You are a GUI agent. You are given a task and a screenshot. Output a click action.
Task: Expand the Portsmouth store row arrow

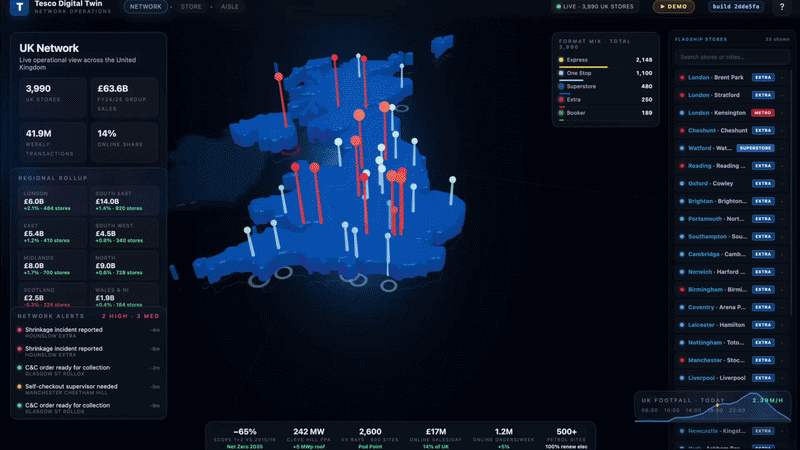[x=782, y=219]
